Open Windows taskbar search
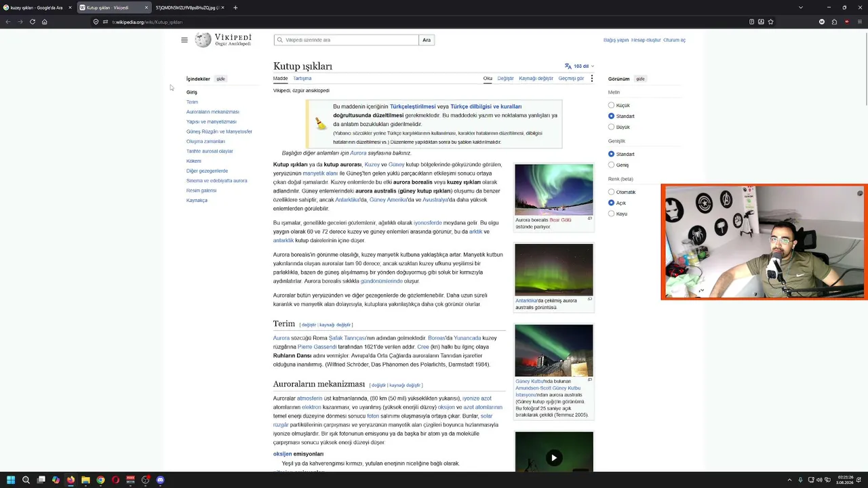 coord(26,480)
